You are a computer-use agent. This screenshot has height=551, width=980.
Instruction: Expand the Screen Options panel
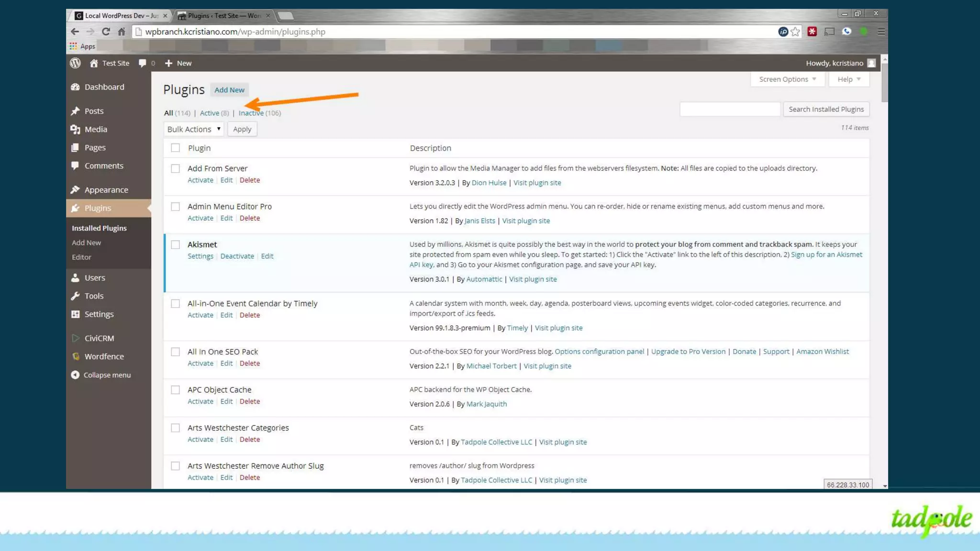pos(787,79)
